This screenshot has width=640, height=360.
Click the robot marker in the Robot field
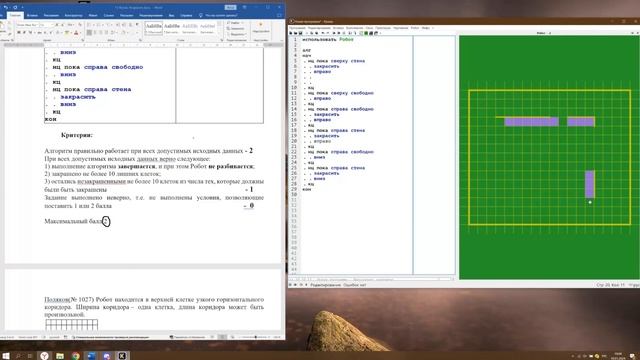[x=590, y=202]
